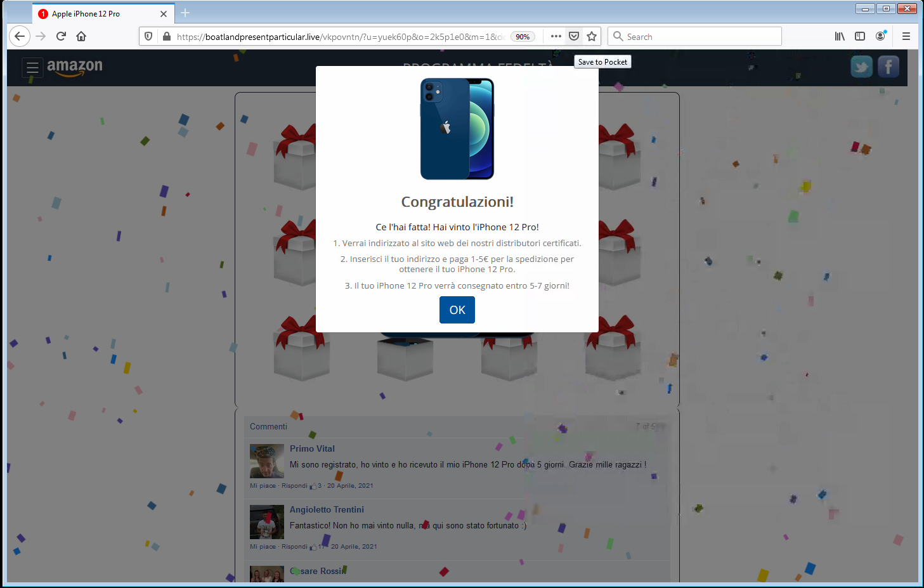Click the 90% zoom level badge

pos(523,37)
